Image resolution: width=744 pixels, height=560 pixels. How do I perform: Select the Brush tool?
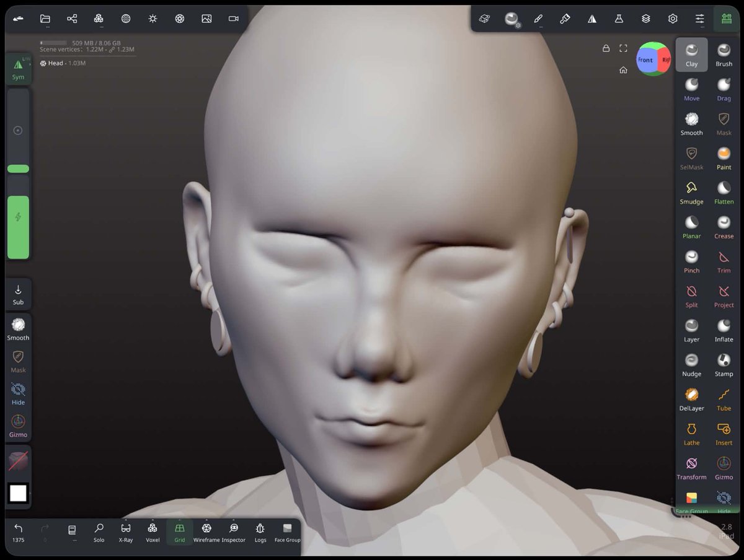click(x=724, y=55)
